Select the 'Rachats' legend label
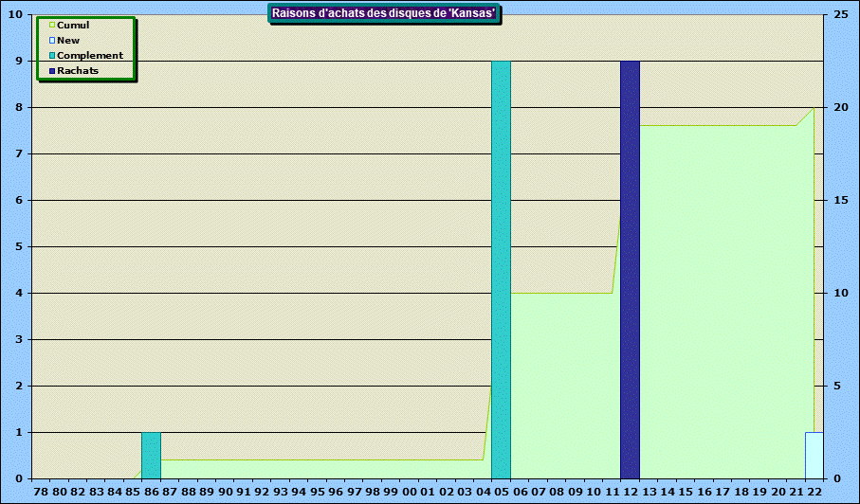 pos(78,71)
